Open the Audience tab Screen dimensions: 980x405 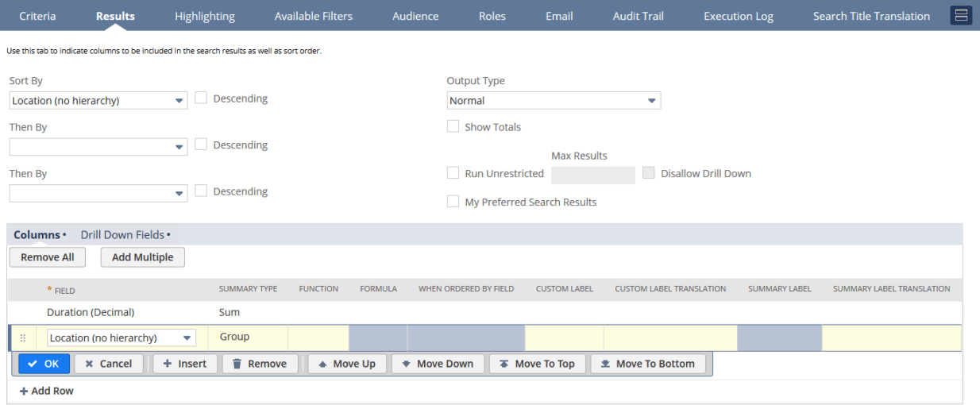[415, 16]
